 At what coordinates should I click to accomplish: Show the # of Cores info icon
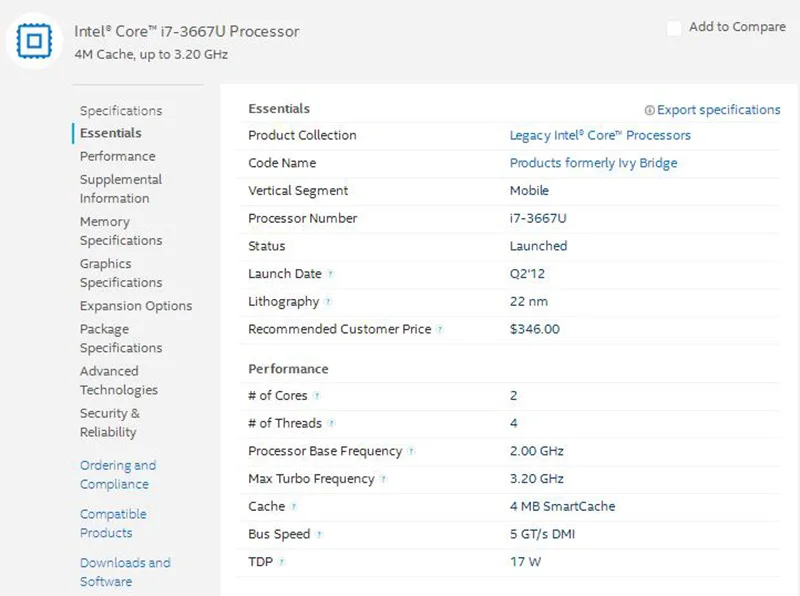click(317, 396)
